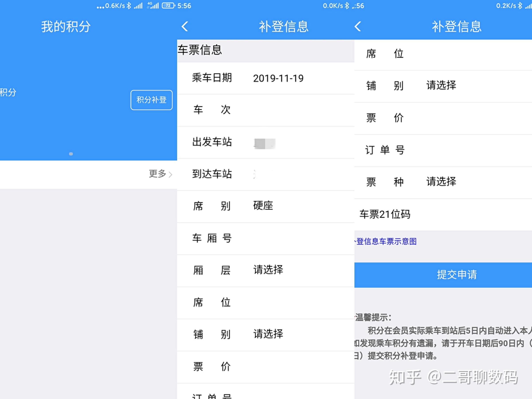Image resolution: width=532 pixels, height=399 pixels.
Task: Open right-screen 铺别 请选择 dropdown
Action: click(443, 86)
